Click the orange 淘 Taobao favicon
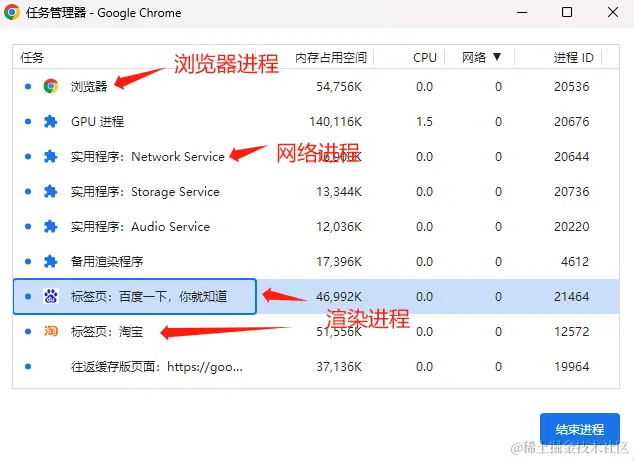The image size is (634, 460). pos(51,331)
